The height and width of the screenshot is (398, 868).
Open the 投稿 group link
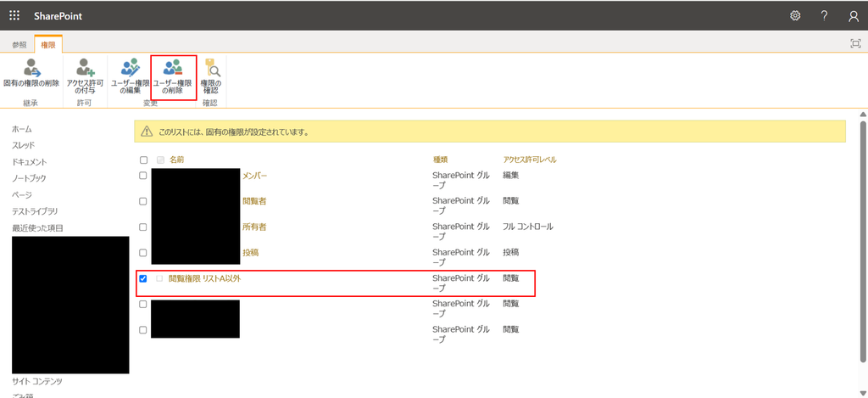point(251,252)
